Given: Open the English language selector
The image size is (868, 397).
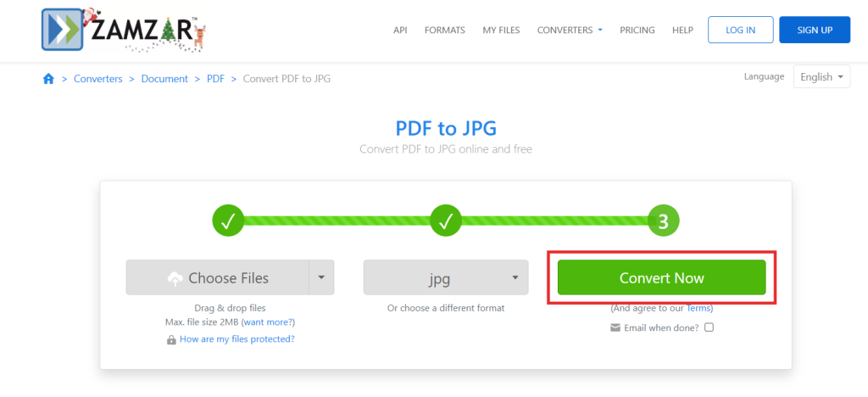Looking at the screenshot, I should pyautogui.click(x=821, y=77).
